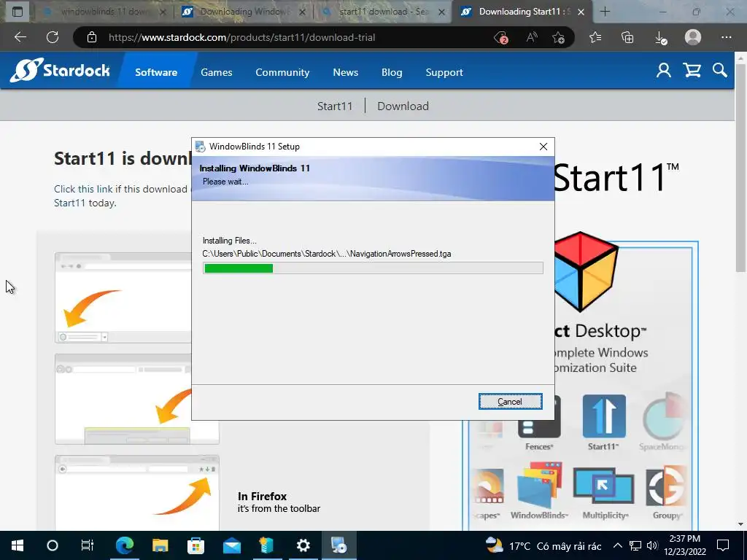Open the Windows Start menu
747x560 pixels.
pos(18,545)
